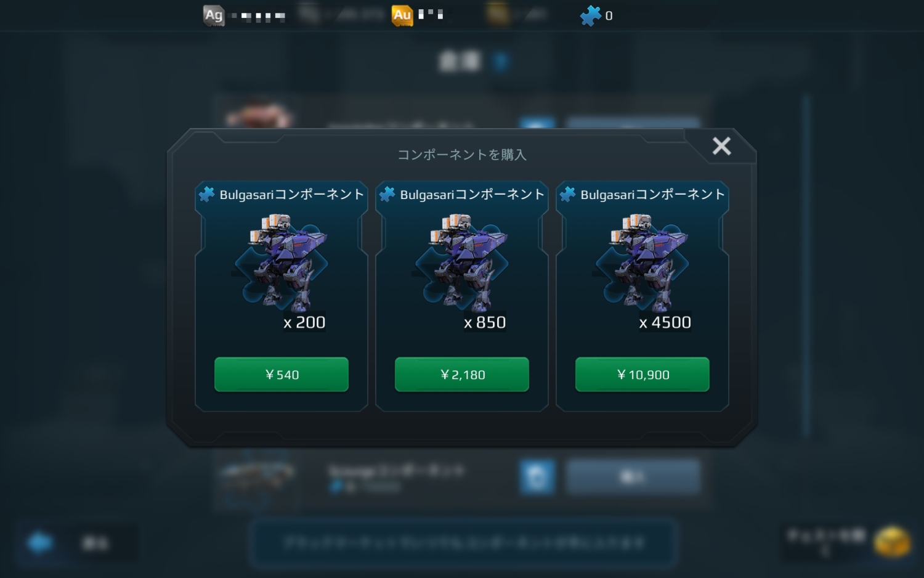The image size is (924, 578).
Task: Click the x 850 quantity label
Action: pos(485,322)
